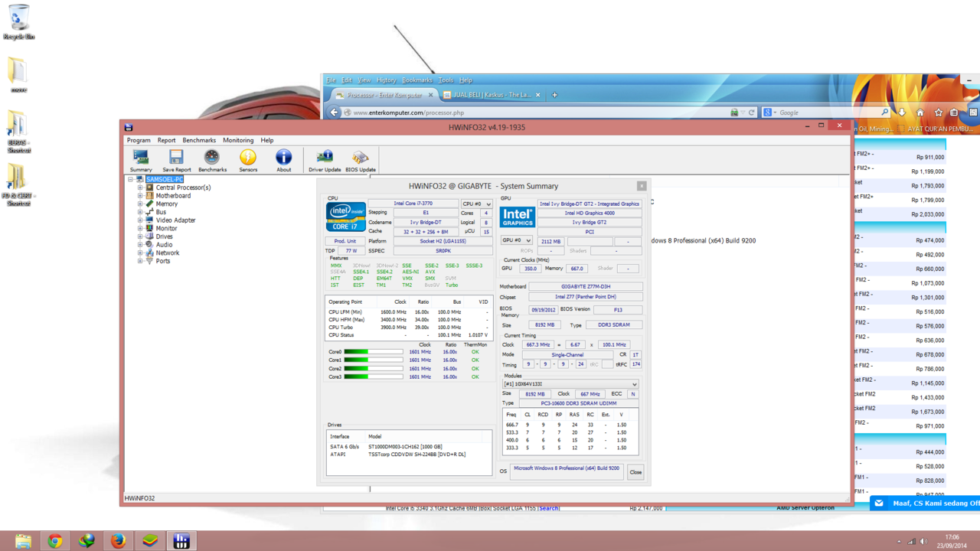Open the Benchmarks menu
This screenshot has width=980, height=551.
pyautogui.click(x=199, y=141)
